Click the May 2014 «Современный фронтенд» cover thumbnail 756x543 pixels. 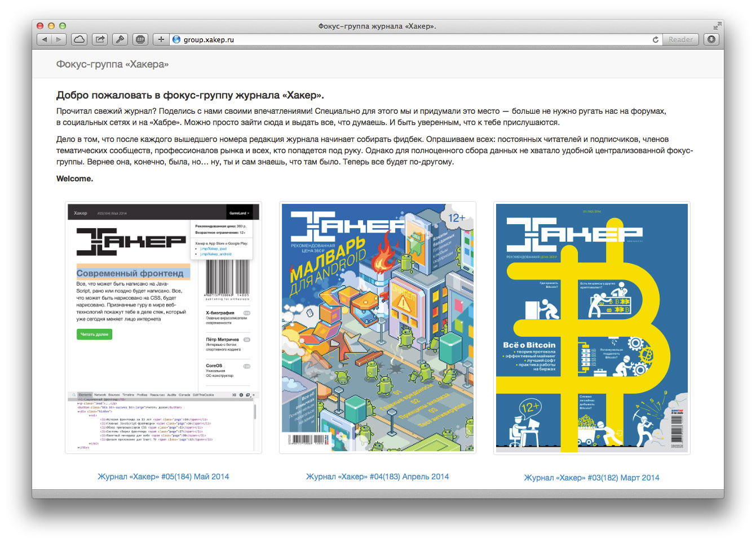pos(163,327)
